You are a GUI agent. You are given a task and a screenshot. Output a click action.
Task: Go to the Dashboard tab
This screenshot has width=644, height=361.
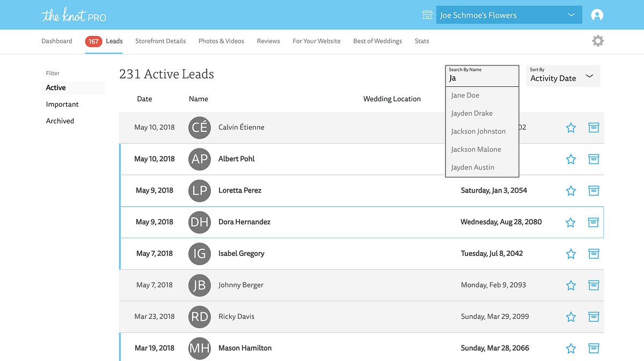(57, 41)
